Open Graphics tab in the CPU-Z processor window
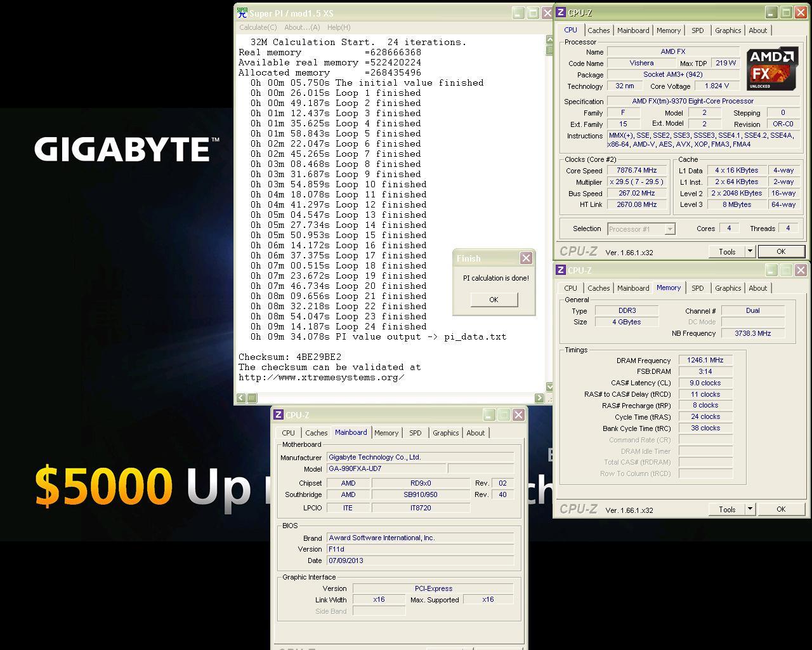The width and height of the screenshot is (812, 650). coord(728,30)
